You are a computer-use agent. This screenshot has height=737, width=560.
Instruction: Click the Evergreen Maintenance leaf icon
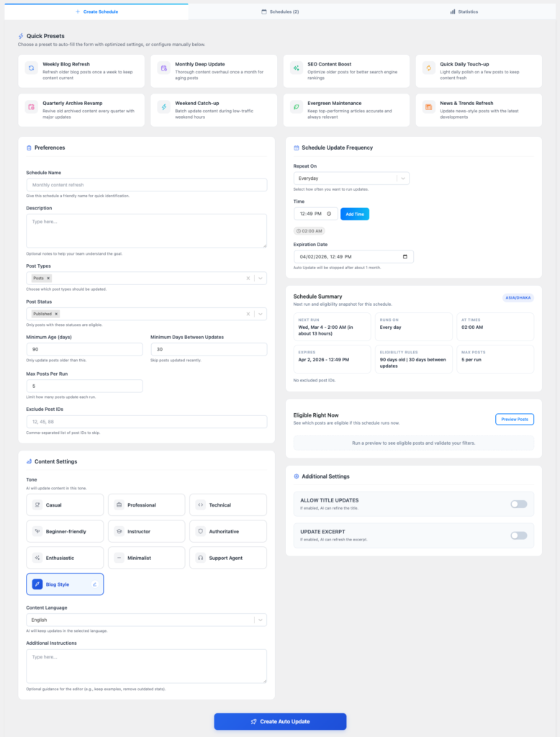click(296, 107)
